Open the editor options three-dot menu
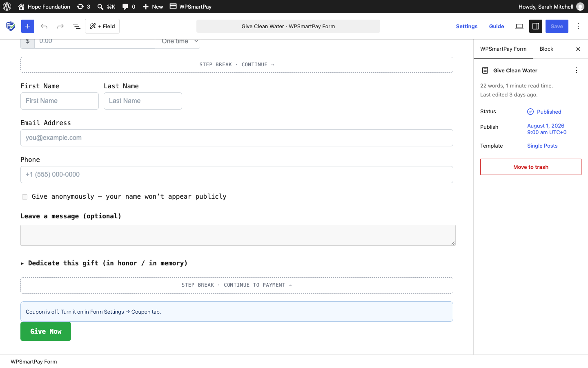This screenshot has height=368, width=588. pos(578,26)
